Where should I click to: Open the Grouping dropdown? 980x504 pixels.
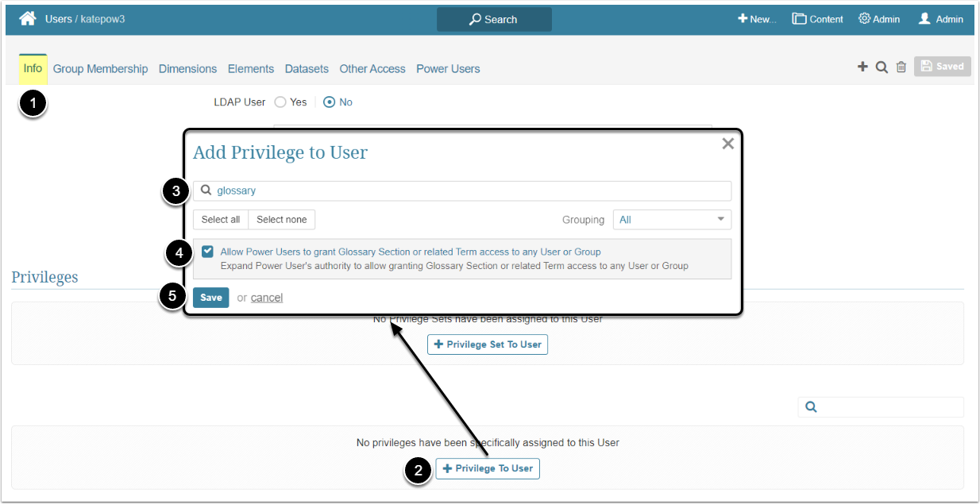[672, 220]
